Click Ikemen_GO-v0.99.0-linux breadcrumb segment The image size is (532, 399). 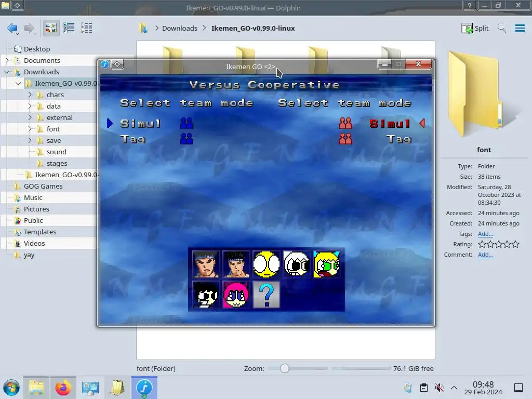[x=253, y=28]
